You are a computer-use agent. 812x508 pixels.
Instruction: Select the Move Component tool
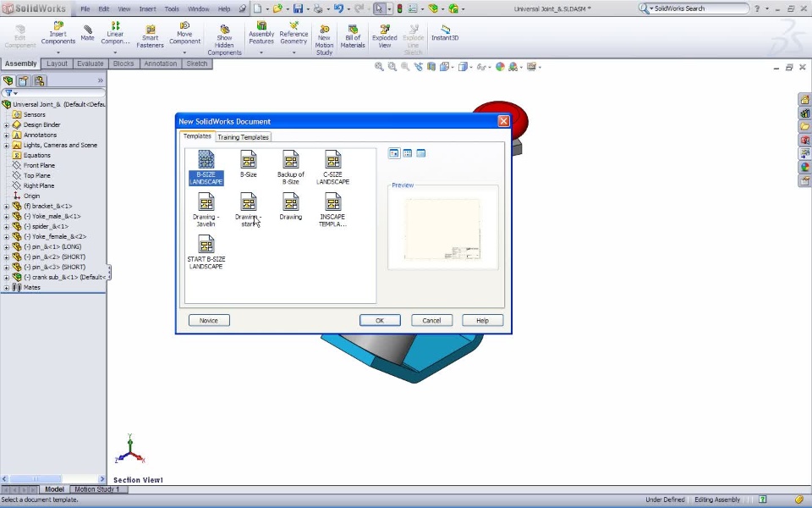pos(184,33)
